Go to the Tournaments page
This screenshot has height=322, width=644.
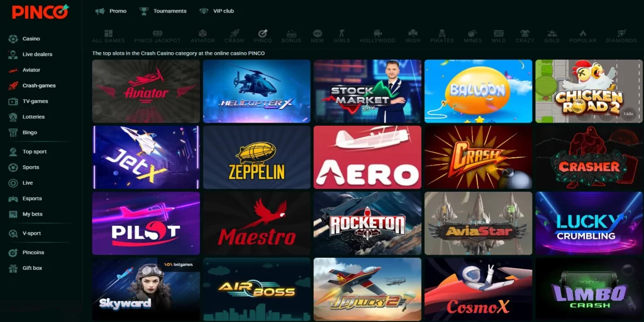click(163, 11)
